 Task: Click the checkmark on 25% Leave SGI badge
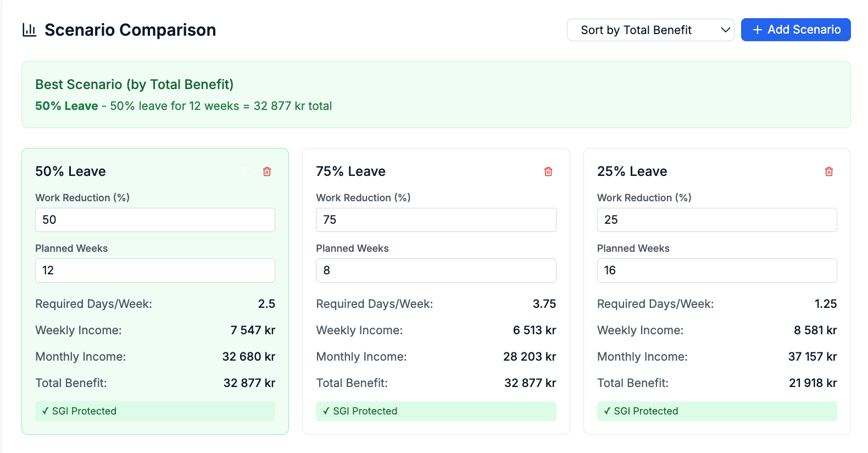pos(607,411)
